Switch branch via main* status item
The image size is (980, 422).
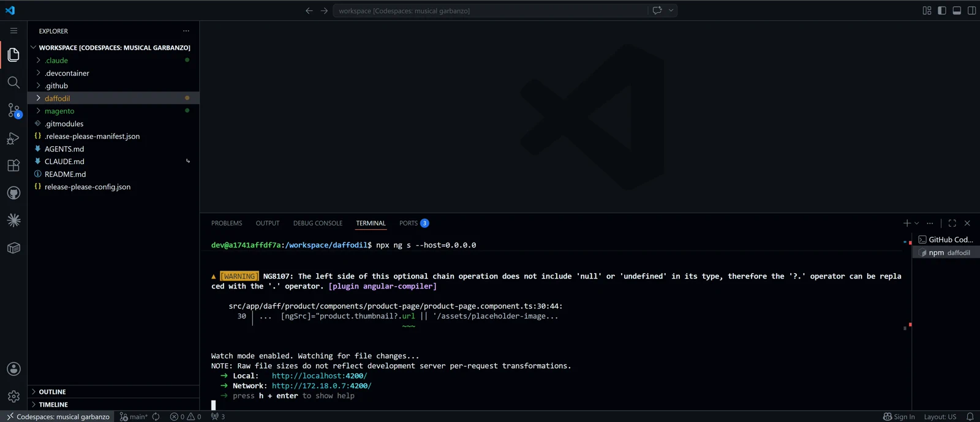click(134, 416)
